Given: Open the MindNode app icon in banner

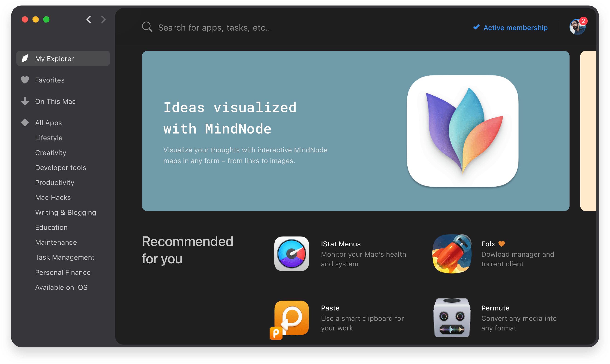Looking at the screenshot, I should [x=463, y=131].
